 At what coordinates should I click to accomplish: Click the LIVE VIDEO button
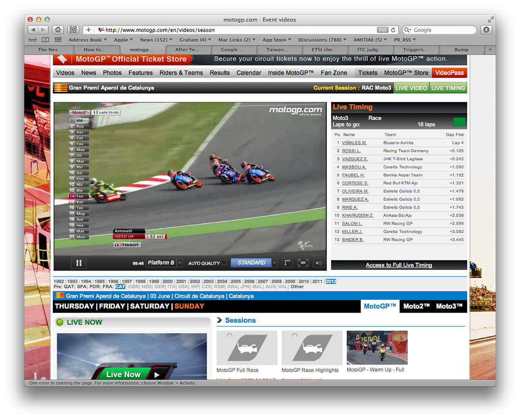coord(411,88)
